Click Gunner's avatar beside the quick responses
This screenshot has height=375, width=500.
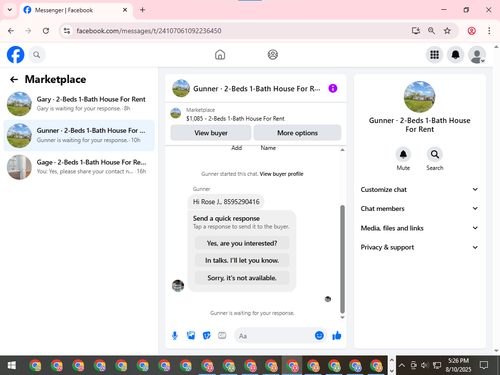[178, 286]
